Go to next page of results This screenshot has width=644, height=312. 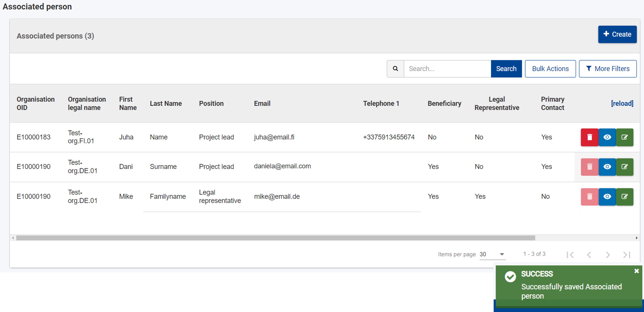(x=608, y=255)
